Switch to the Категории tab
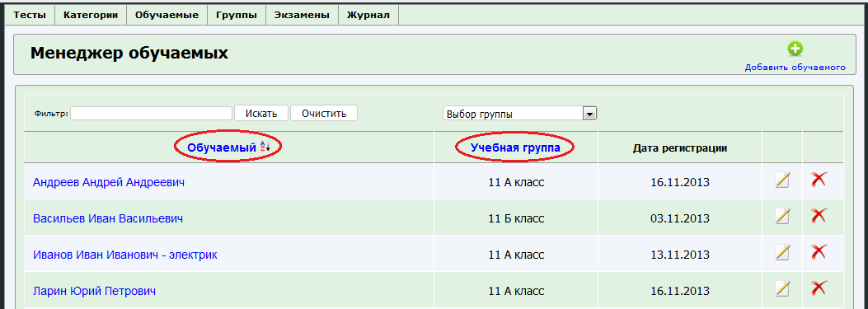The width and height of the screenshot is (868, 309). [x=91, y=15]
